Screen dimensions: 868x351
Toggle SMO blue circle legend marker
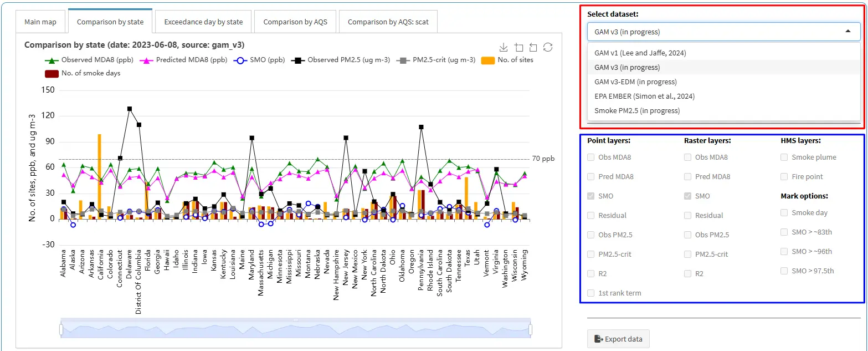pos(241,60)
